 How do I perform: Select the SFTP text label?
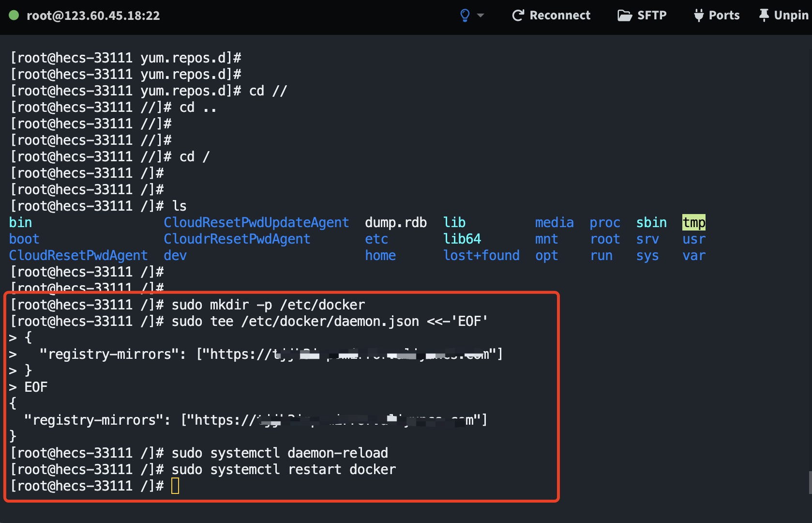coord(652,15)
